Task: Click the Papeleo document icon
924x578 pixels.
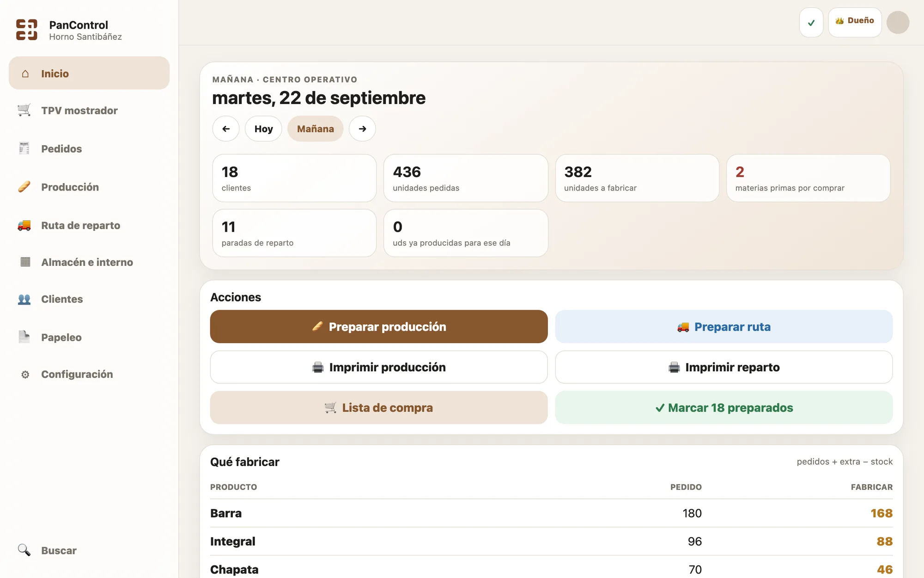Action: pyautogui.click(x=24, y=337)
